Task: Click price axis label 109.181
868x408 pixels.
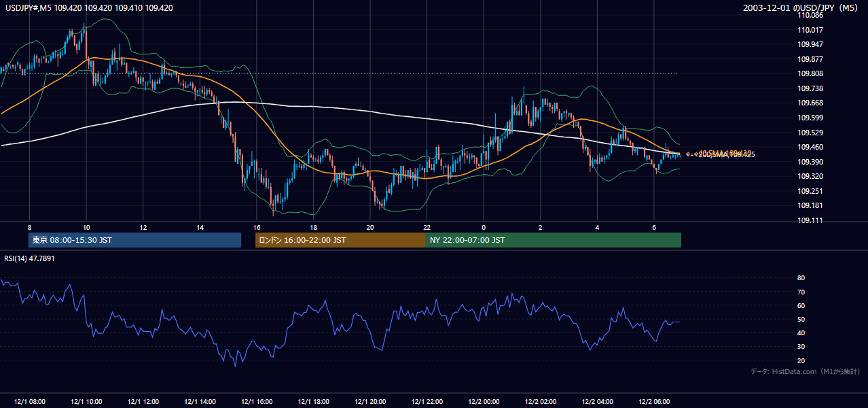Action: click(810, 205)
